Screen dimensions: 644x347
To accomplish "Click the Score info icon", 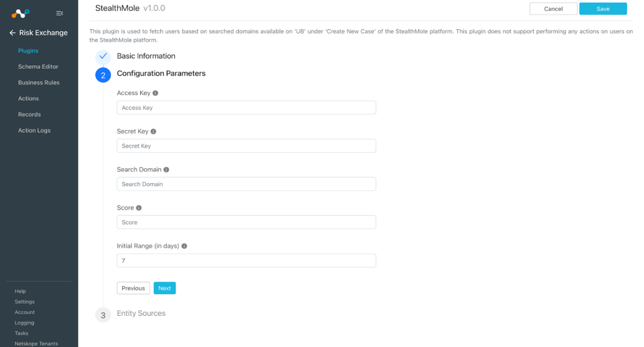I will point(139,208).
